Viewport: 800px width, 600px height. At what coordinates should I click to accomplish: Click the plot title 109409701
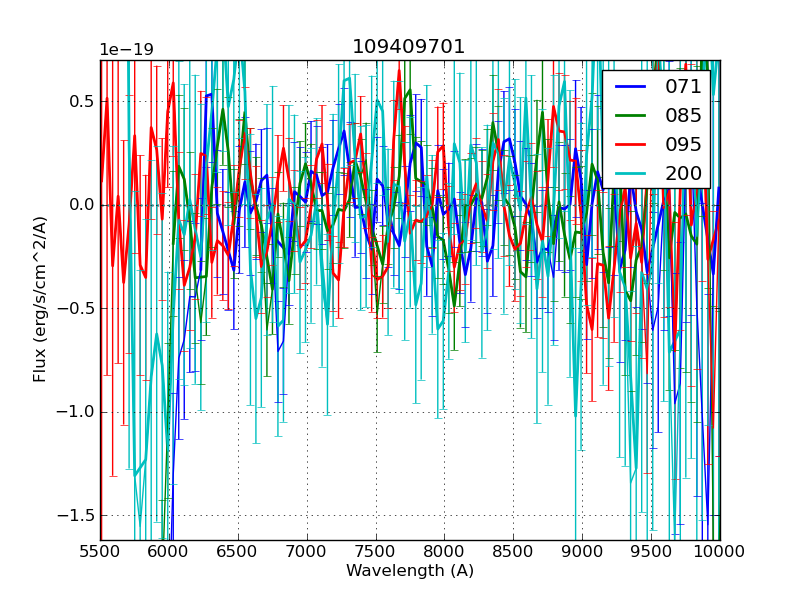tap(409, 47)
